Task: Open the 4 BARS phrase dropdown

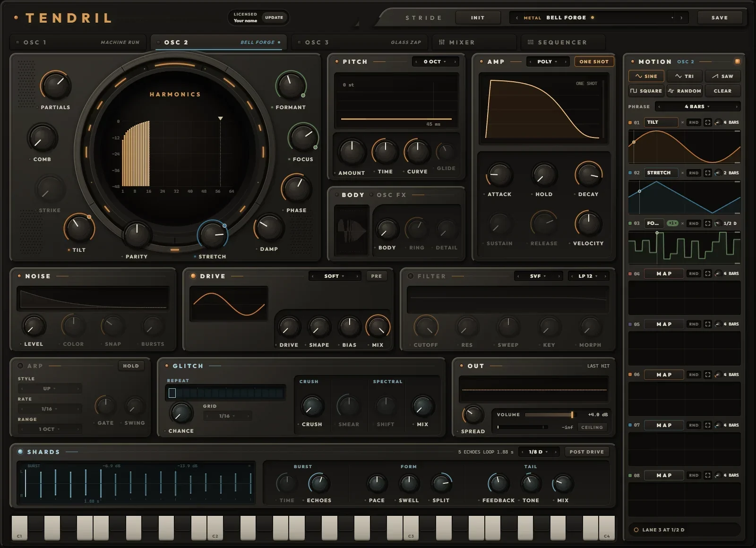Action: 697,107
